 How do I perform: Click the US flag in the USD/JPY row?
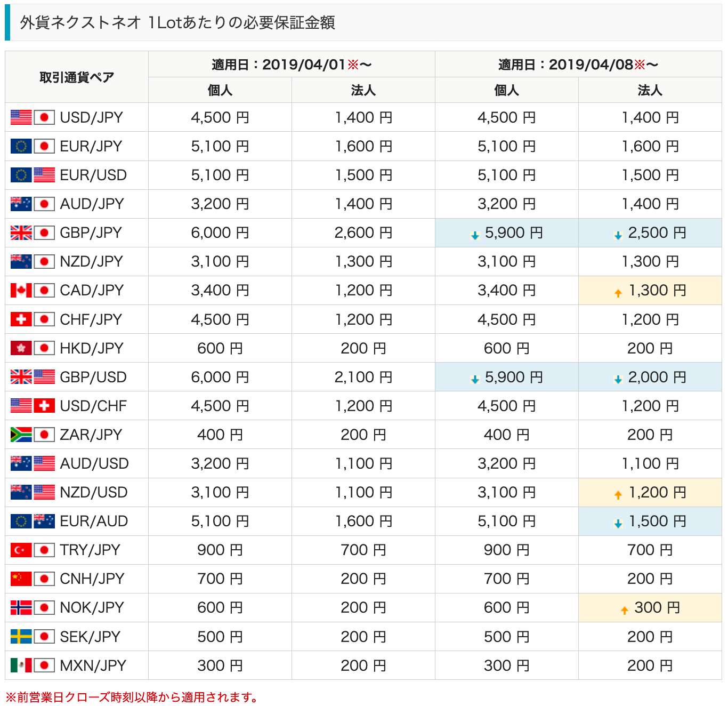coord(21,117)
